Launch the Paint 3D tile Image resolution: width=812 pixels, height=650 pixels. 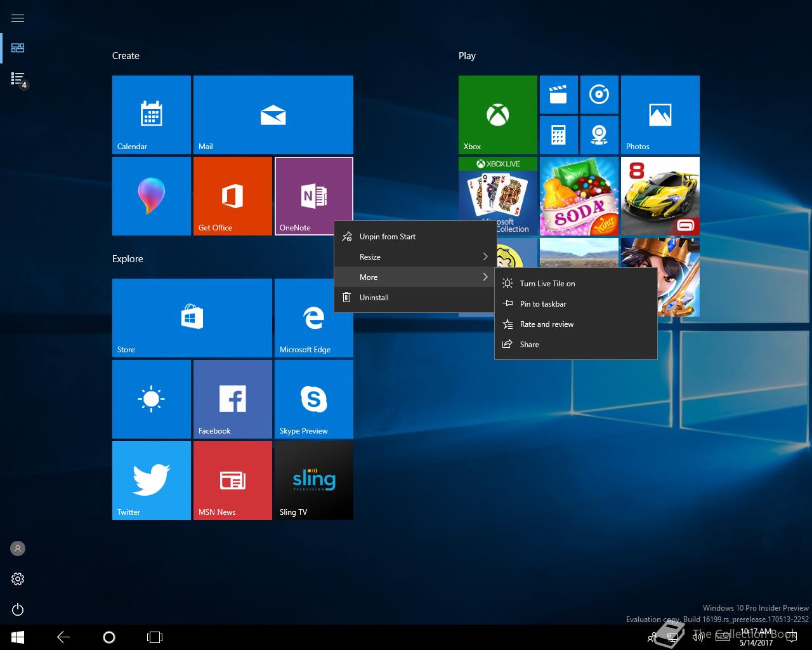pyautogui.click(x=152, y=196)
